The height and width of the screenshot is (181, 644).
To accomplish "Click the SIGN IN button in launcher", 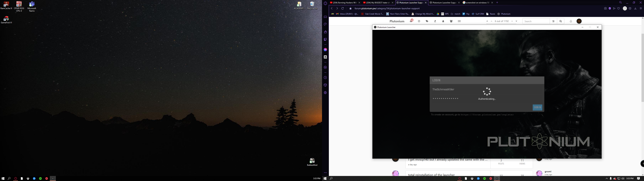I will (537, 107).
